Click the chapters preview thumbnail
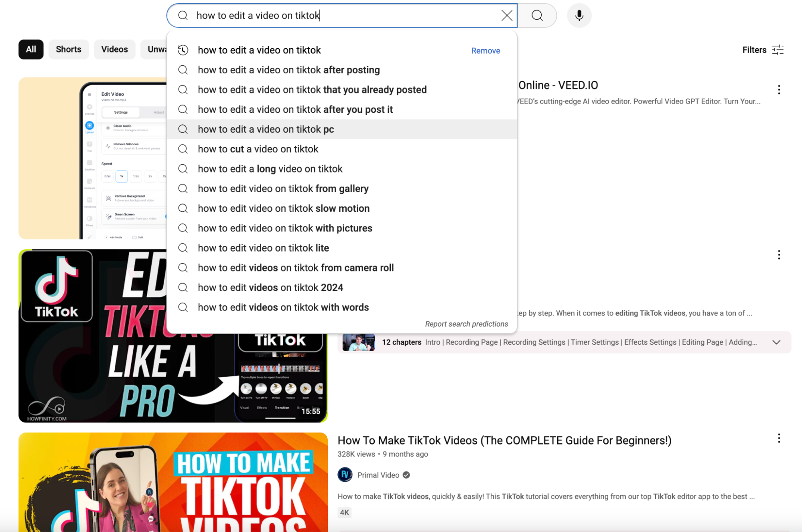This screenshot has height=532, width=802. coord(358,342)
